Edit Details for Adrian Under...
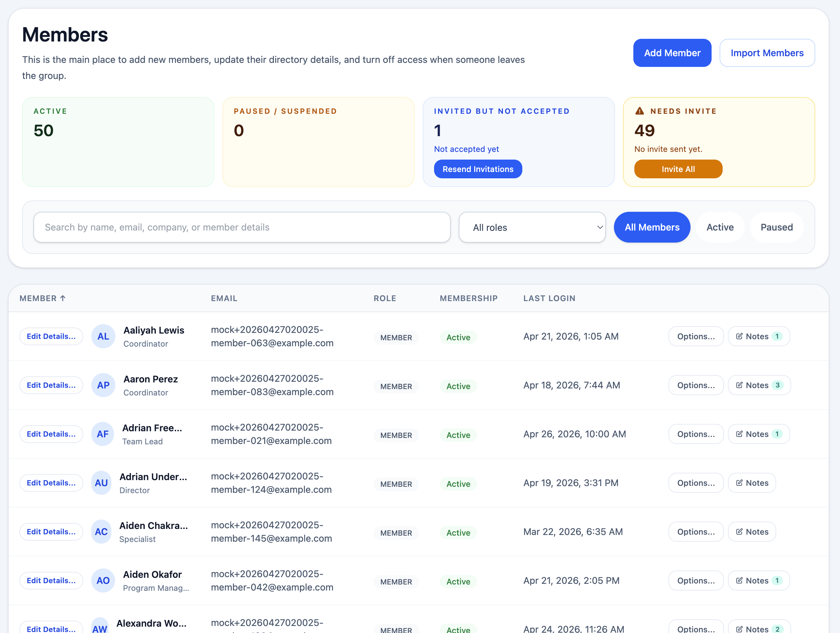Screen dimensions: 840x633 [51, 483]
